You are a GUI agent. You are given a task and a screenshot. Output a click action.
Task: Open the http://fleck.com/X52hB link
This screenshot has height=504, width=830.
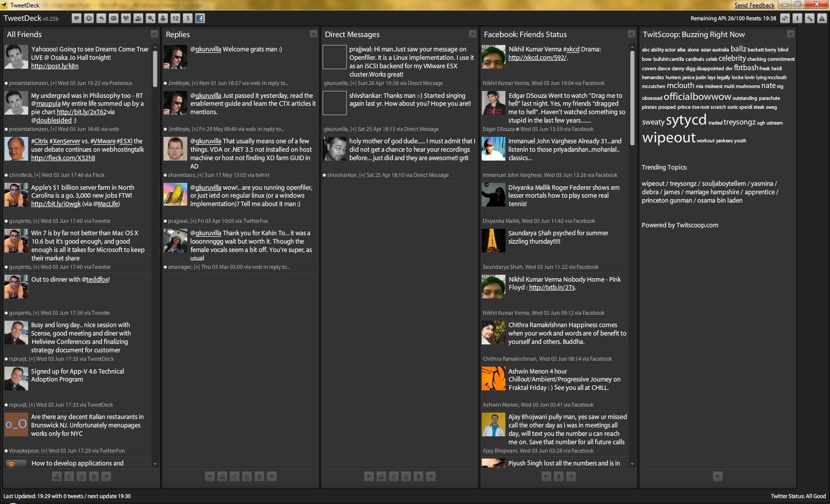63,158
